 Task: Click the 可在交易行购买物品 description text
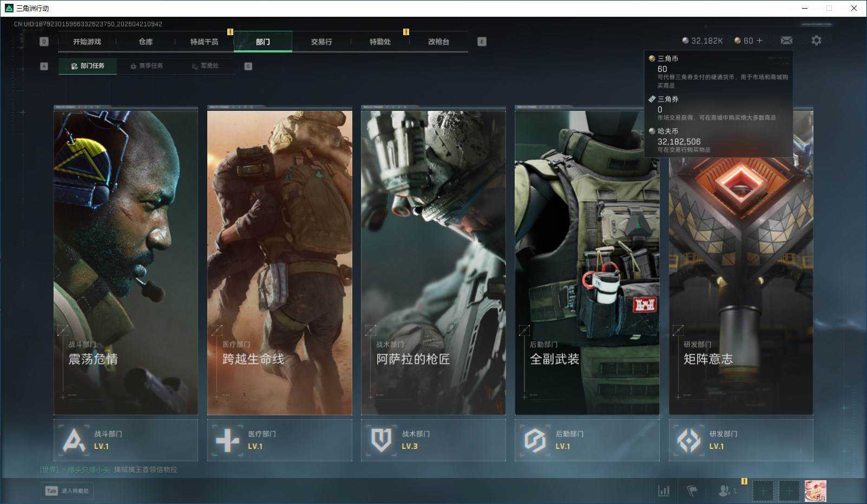point(684,150)
